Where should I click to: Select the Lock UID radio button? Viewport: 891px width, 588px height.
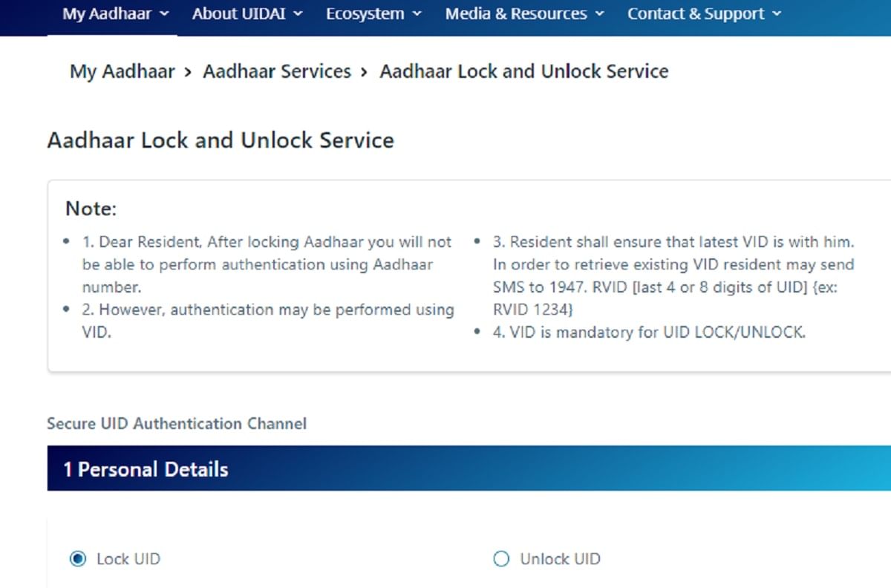tap(77, 559)
